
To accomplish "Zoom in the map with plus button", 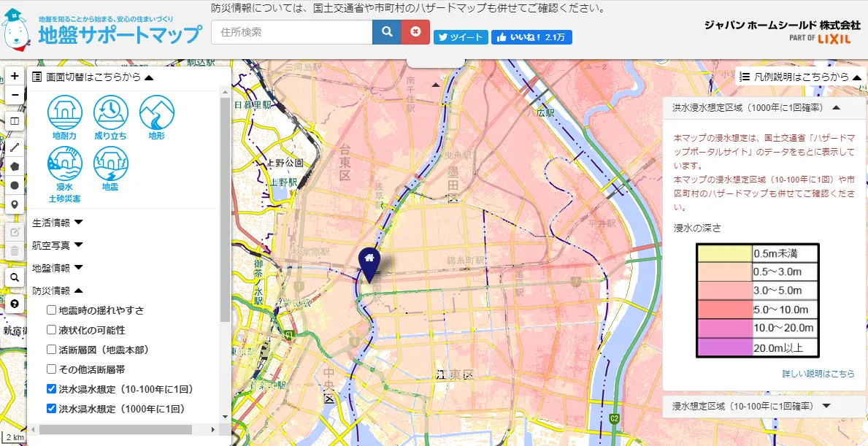I will click(x=15, y=76).
